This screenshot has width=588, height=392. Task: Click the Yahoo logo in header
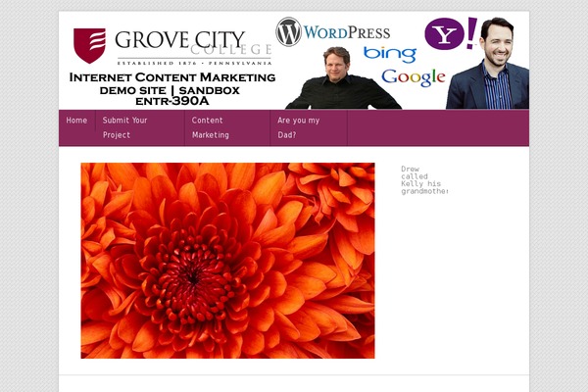(451, 33)
